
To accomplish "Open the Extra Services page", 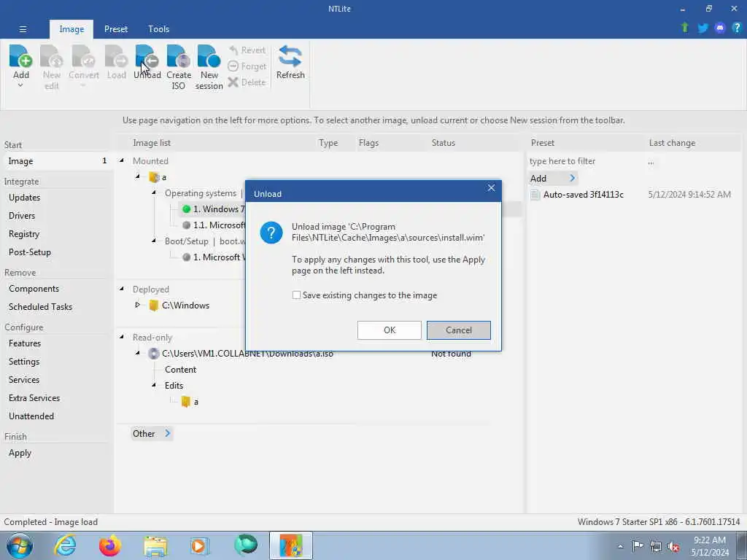I will click(34, 398).
